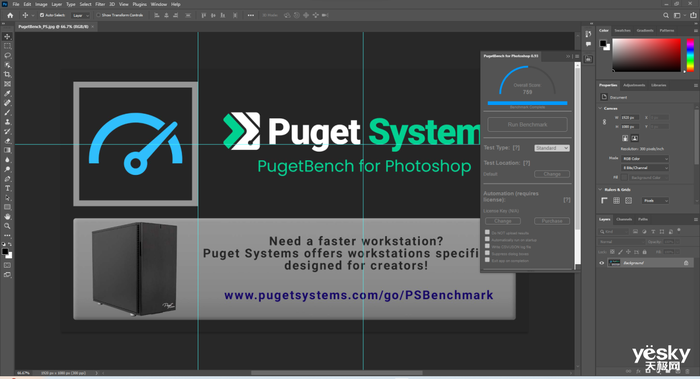700x379 pixels.
Task: Select the Move tool
Action: tap(7, 37)
